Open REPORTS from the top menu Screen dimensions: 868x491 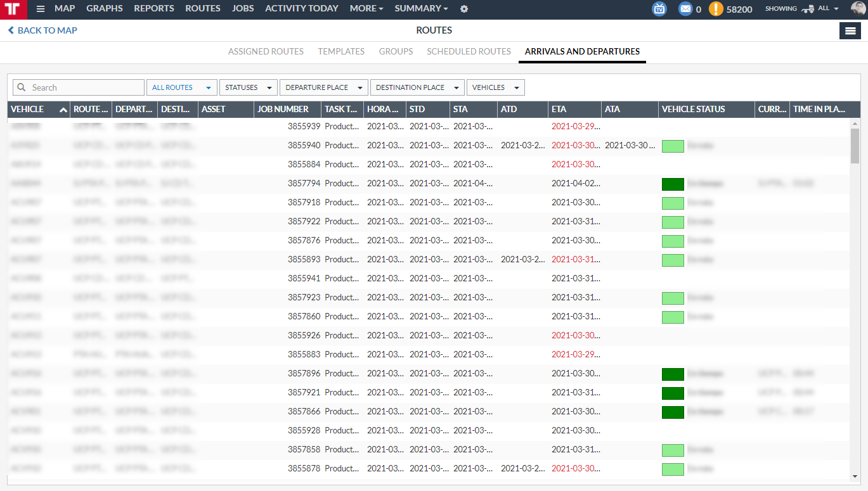[x=154, y=9]
